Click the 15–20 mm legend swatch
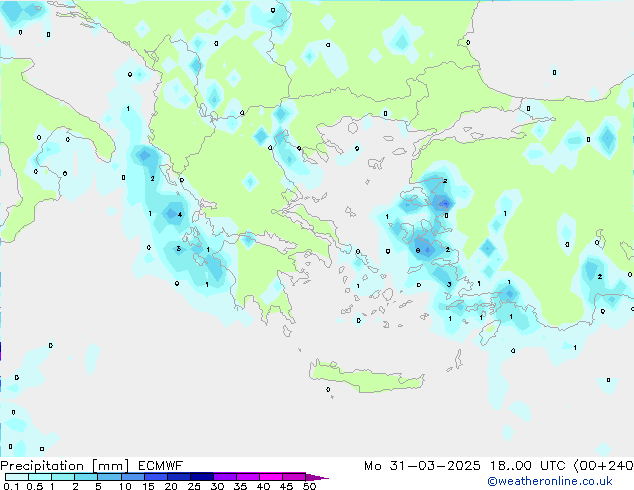Screen dimensions: 634x490 click(155, 477)
